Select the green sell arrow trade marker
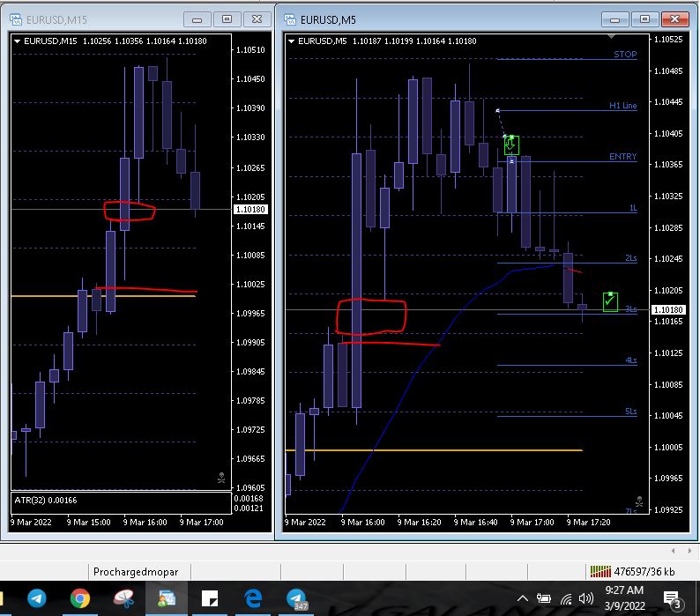700x616 pixels. pyautogui.click(x=511, y=145)
